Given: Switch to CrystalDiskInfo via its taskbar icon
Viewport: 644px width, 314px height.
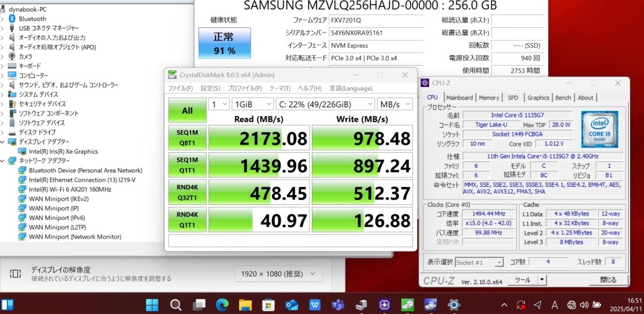Looking at the screenshot, I should pos(431,305).
